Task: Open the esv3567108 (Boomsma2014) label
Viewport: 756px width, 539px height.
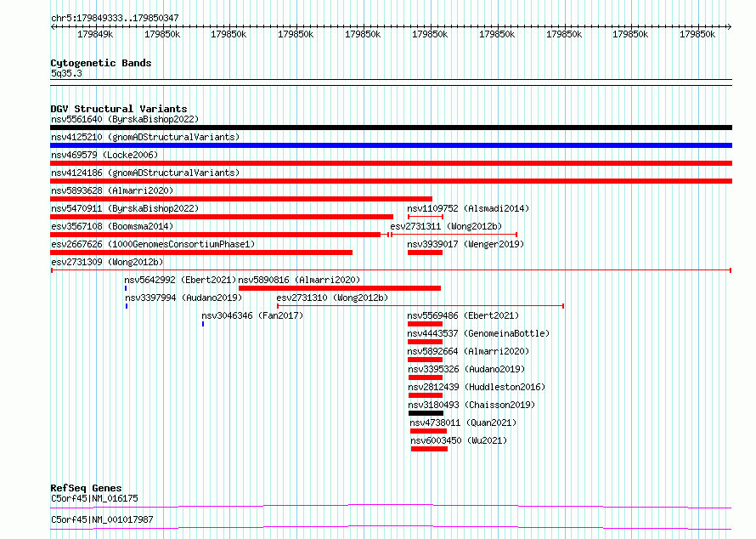Action: click(112, 226)
